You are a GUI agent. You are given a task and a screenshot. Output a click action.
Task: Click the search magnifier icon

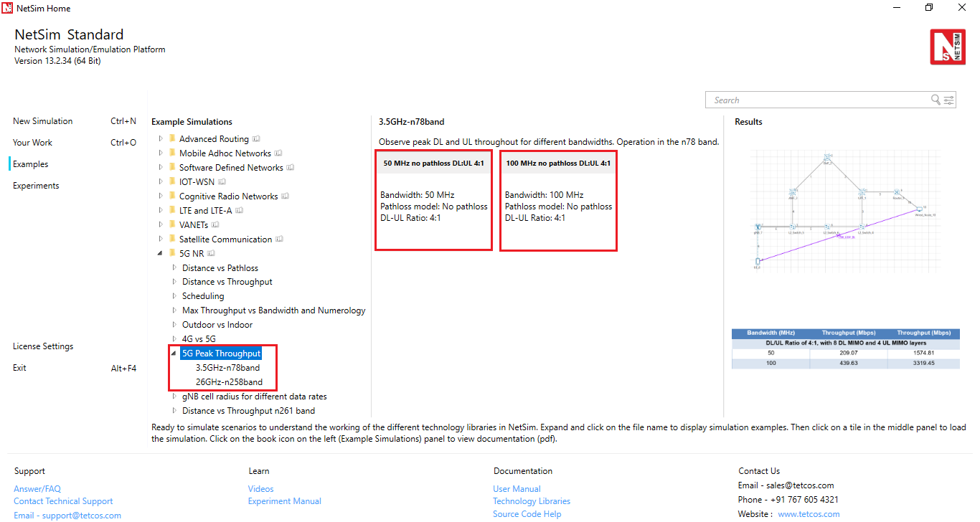tap(936, 100)
